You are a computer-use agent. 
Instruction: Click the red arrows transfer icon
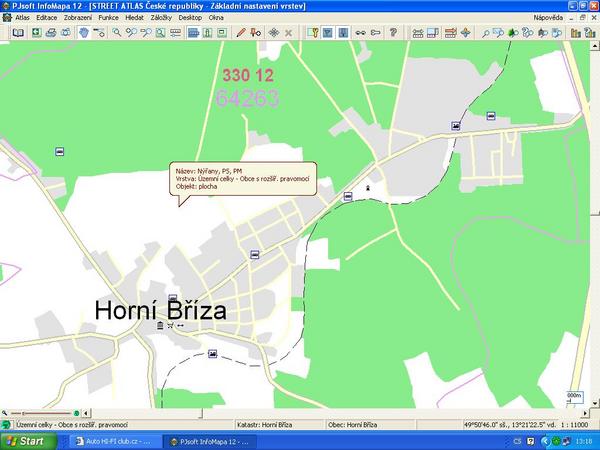(451, 33)
